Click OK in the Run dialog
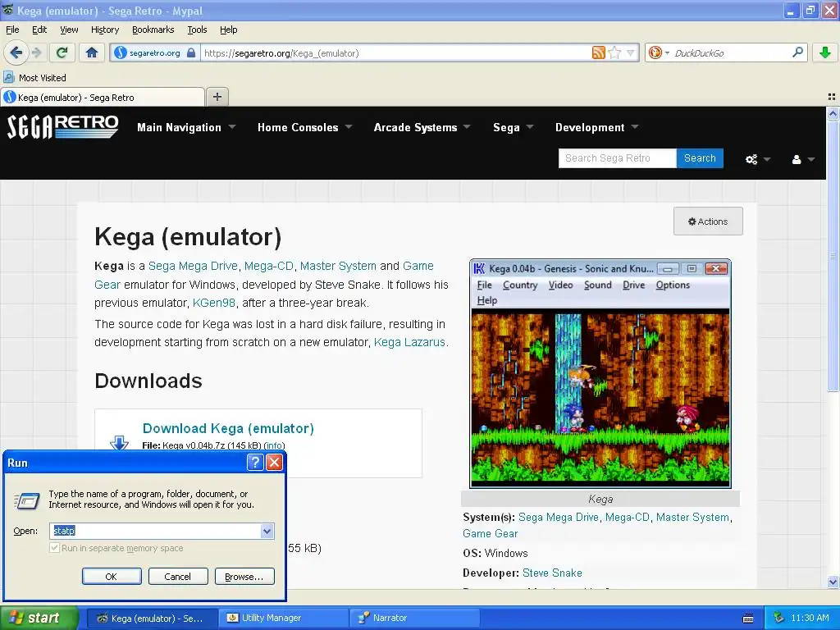The image size is (840, 630). (112, 577)
